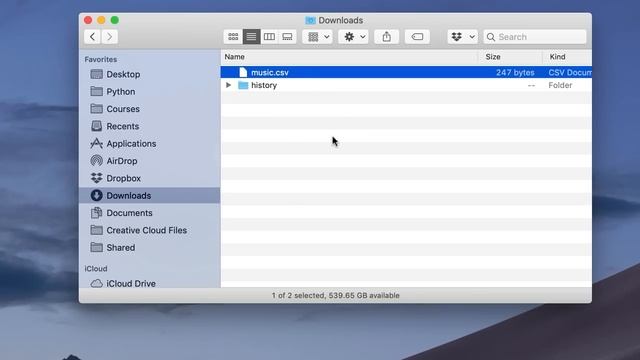Minimize the window with yellow button

coord(101,20)
